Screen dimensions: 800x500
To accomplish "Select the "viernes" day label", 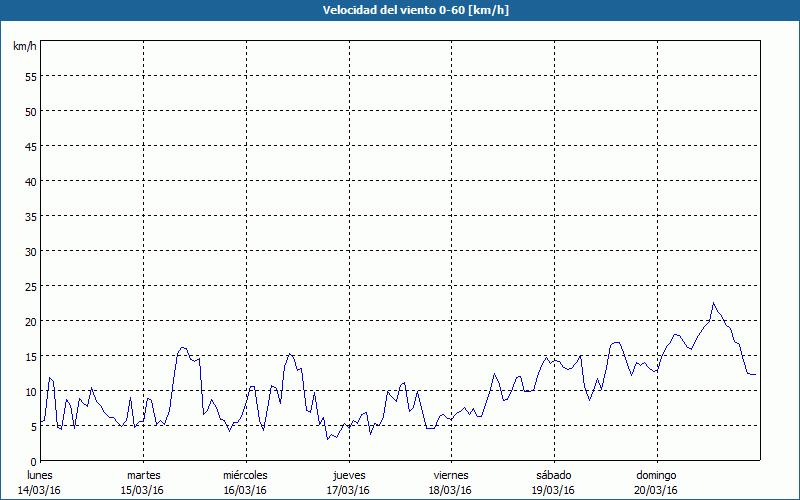I will (450, 475).
